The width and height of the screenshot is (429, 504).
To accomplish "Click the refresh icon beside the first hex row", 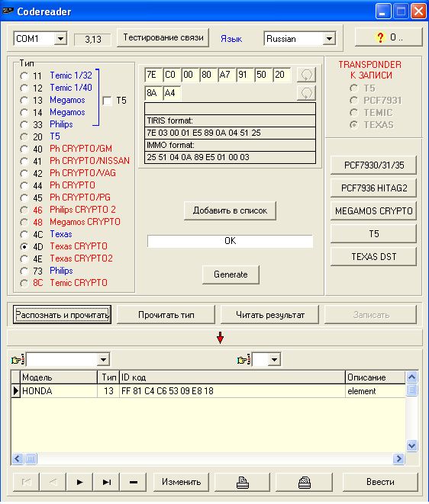I will [x=306, y=75].
